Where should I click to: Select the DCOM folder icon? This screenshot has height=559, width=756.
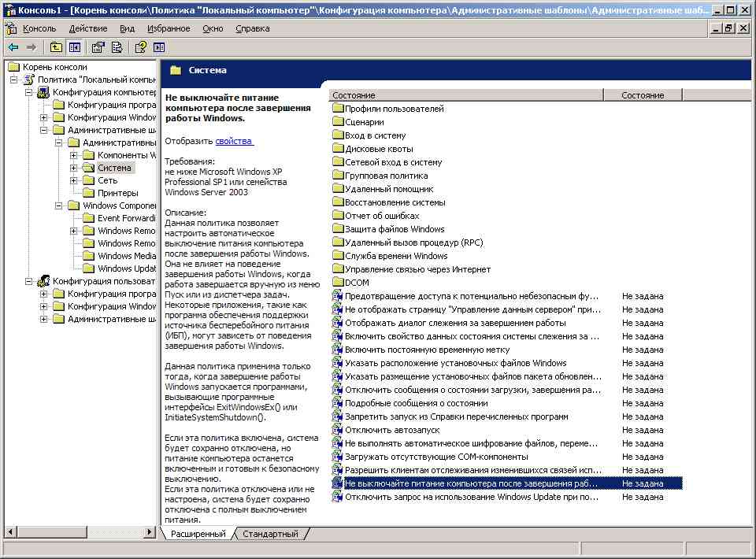coord(338,283)
